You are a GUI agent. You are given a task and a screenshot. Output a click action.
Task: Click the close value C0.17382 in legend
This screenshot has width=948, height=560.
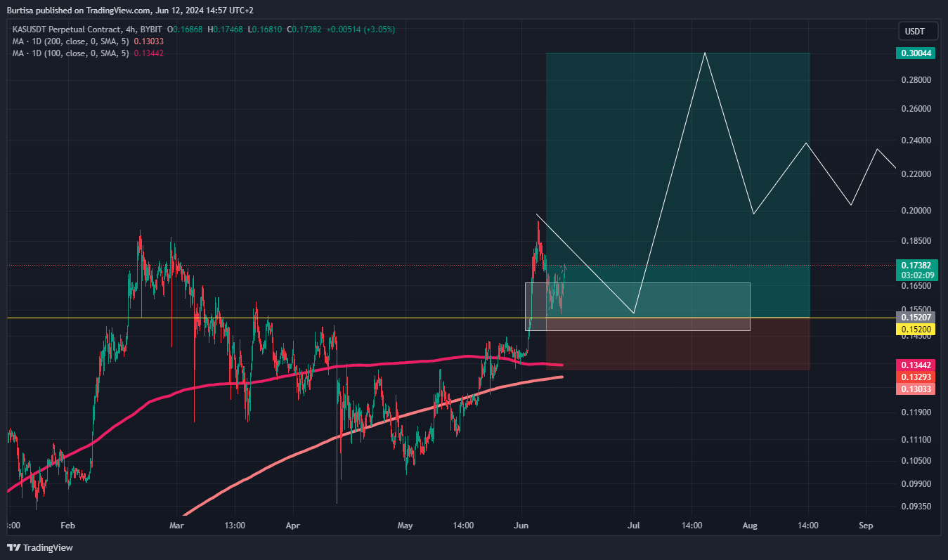click(304, 30)
